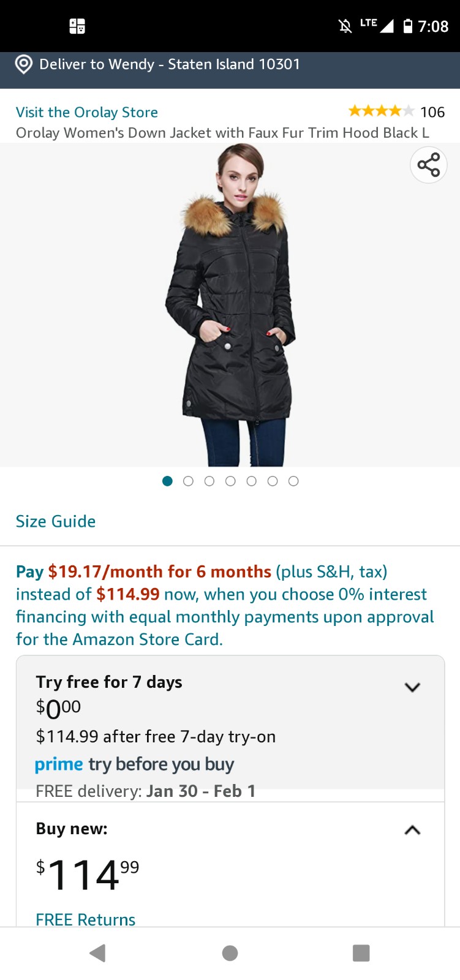Tap the delivery location pin icon

[x=24, y=64]
